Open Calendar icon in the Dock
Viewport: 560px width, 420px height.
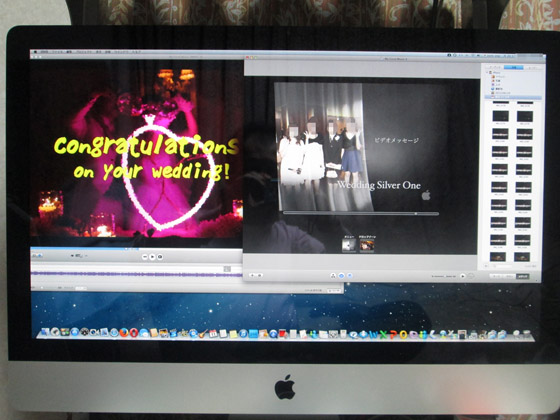point(213,334)
